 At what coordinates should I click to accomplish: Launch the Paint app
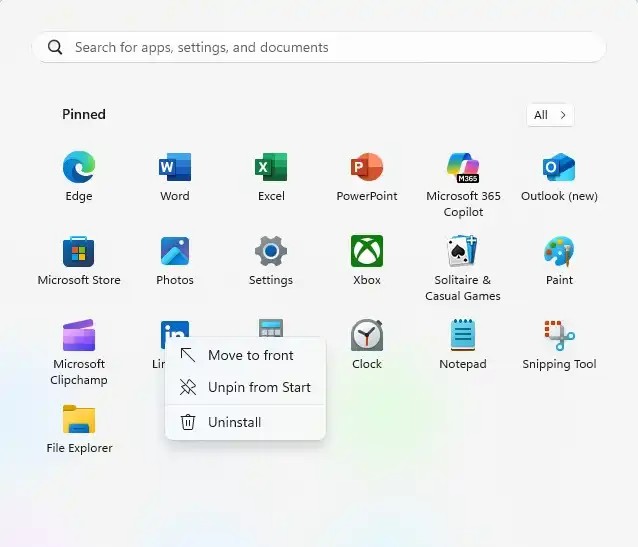(x=559, y=252)
